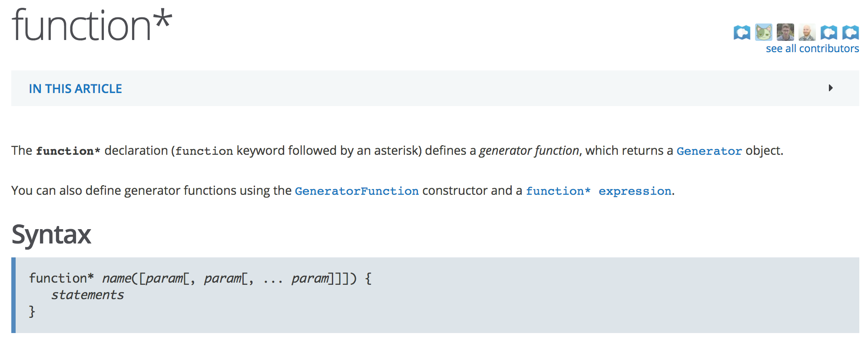Go to the GeneratorFunction constructor link

point(357,191)
